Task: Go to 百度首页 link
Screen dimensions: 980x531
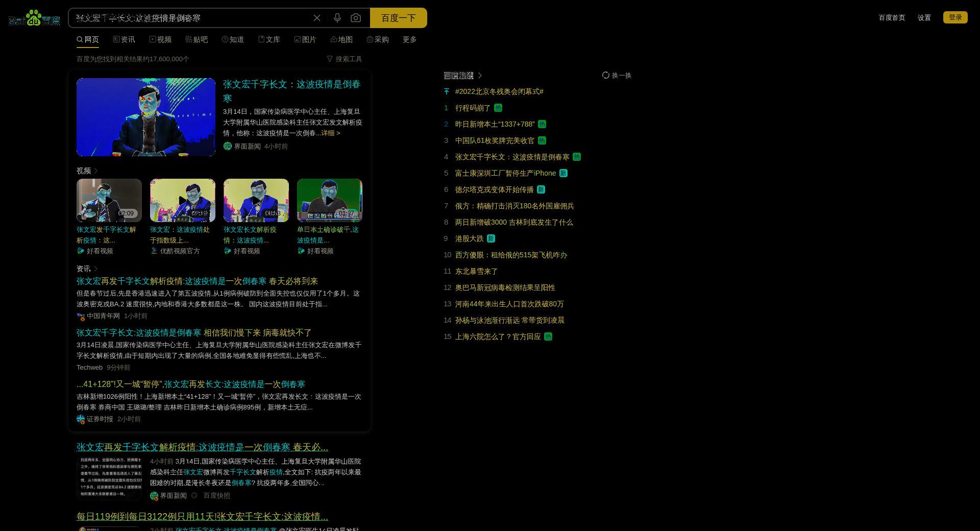Action: click(892, 17)
